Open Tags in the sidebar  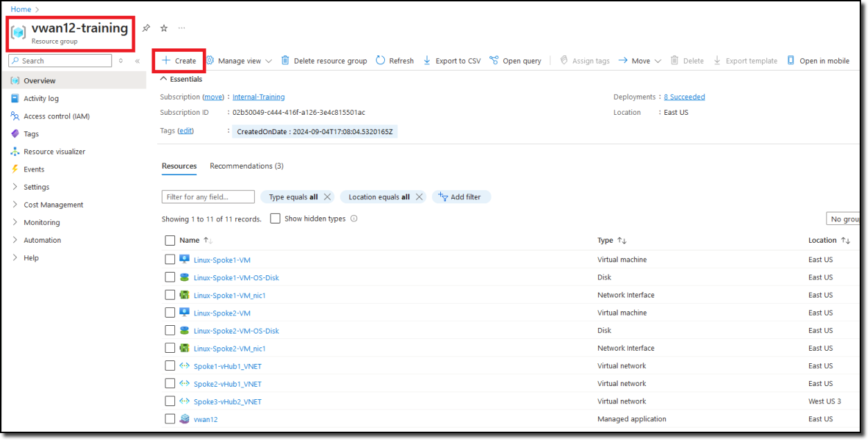point(31,134)
